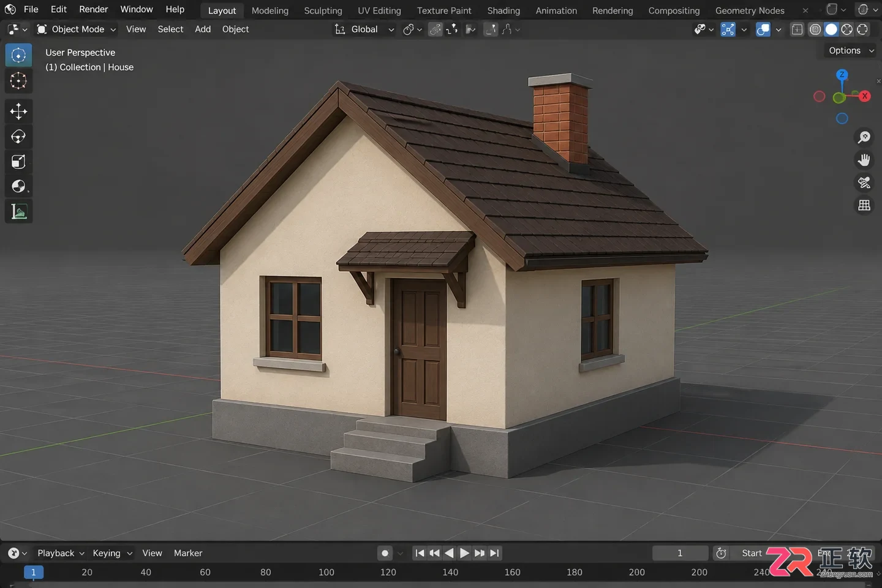Click the red X axis on the navigation gizmo
Image resolution: width=882 pixels, height=588 pixels.
(x=865, y=96)
